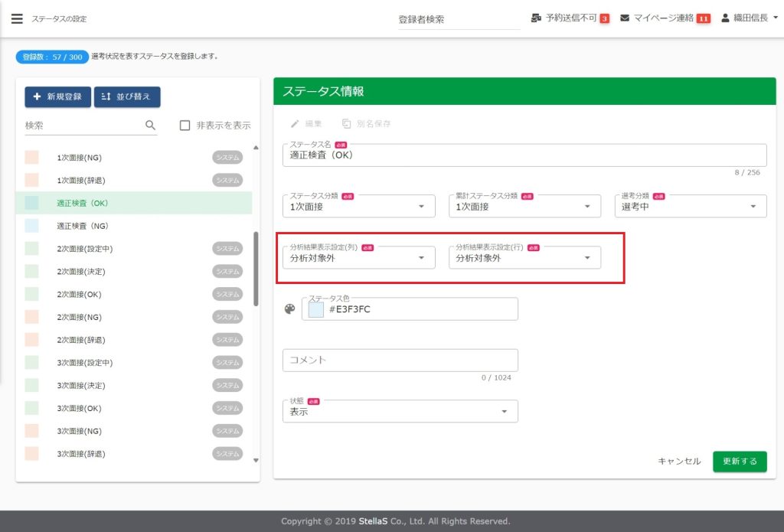This screenshot has width=784, height=532.
Task: Click the pencil edit icon
Action: 295,124
